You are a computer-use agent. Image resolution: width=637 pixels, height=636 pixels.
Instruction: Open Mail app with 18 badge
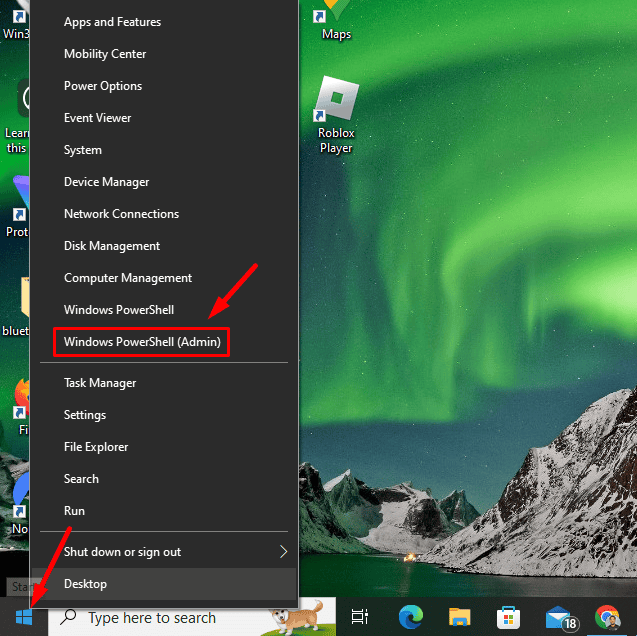click(561, 618)
